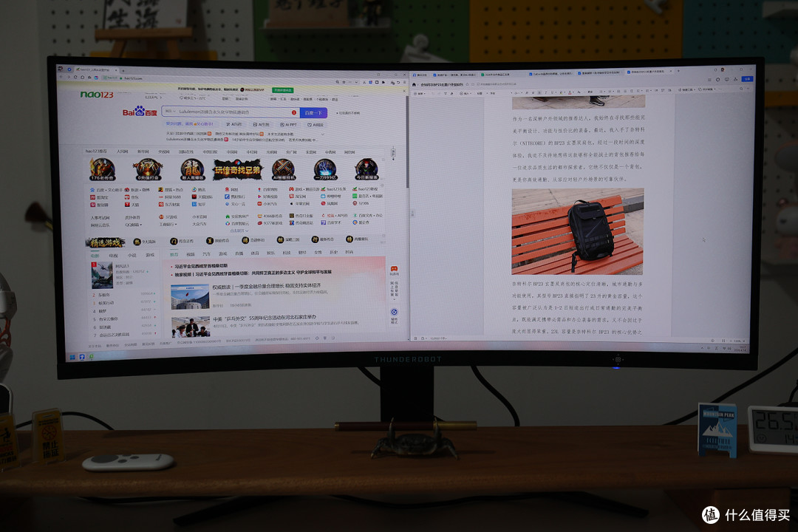
Task: Click the 精选游戏 banner logo
Action: point(105,242)
